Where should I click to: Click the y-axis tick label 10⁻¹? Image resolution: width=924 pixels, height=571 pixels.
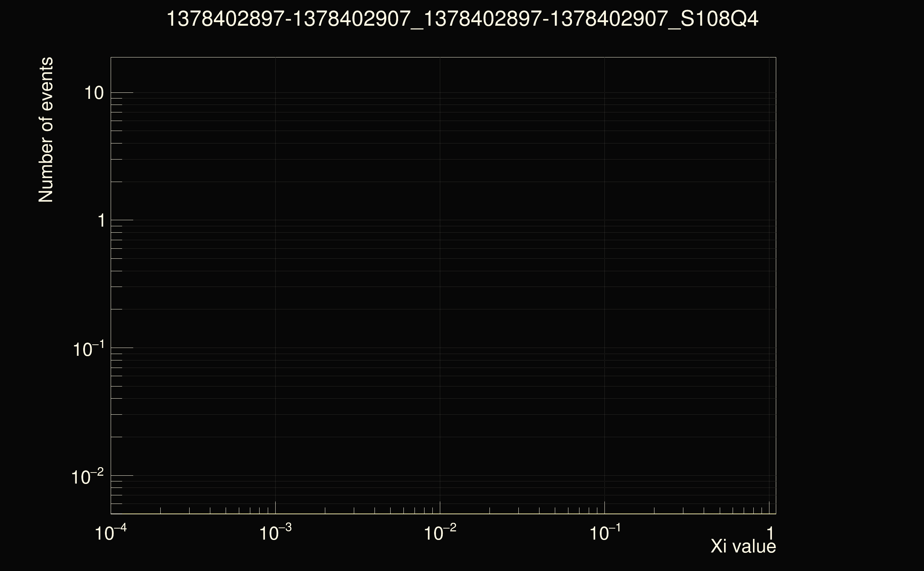(88, 349)
